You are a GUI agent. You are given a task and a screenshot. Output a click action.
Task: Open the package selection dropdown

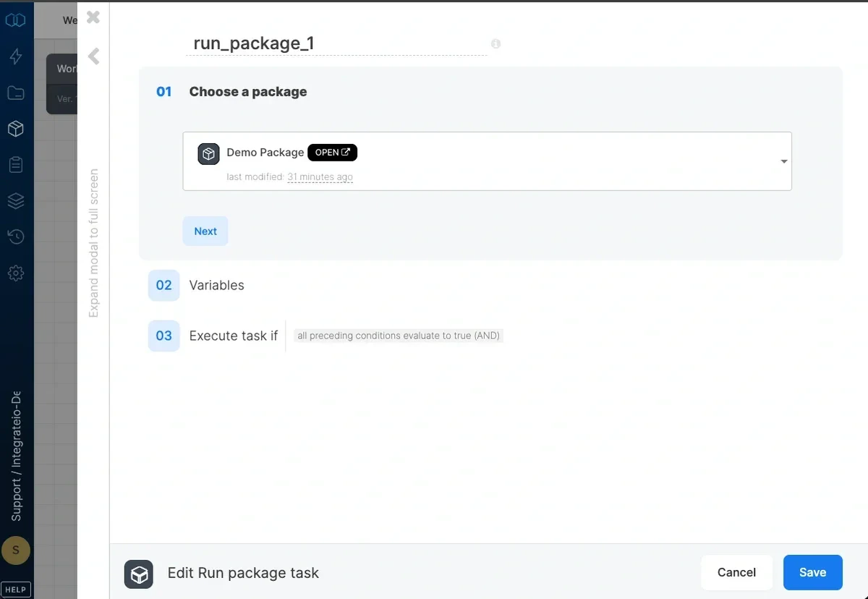coord(783,161)
